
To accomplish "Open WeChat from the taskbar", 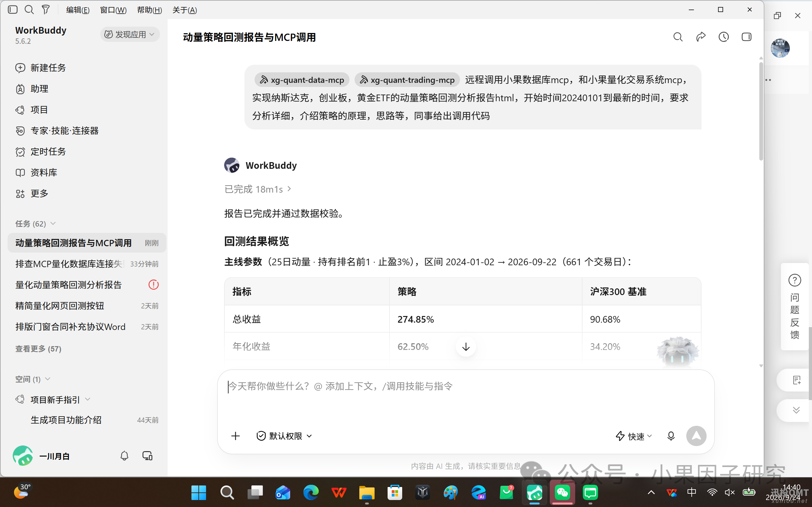I will 562,493.
